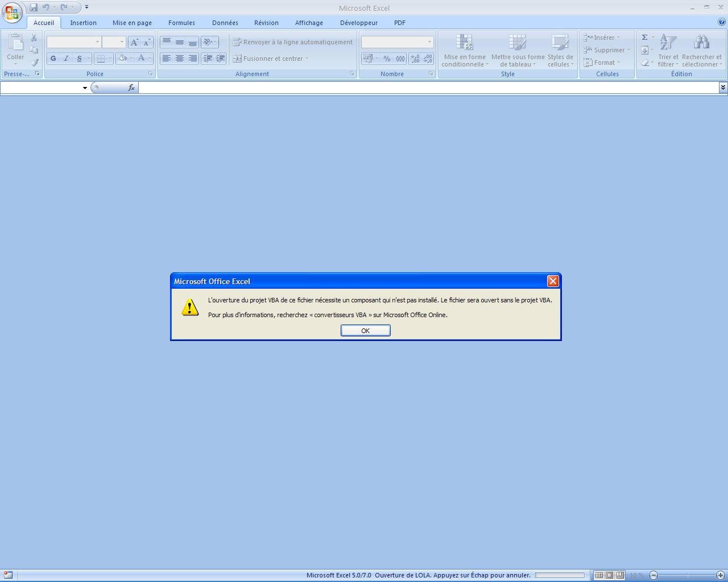This screenshot has height=582, width=728.
Task: Open Styles de cellules gallery
Action: [560, 51]
